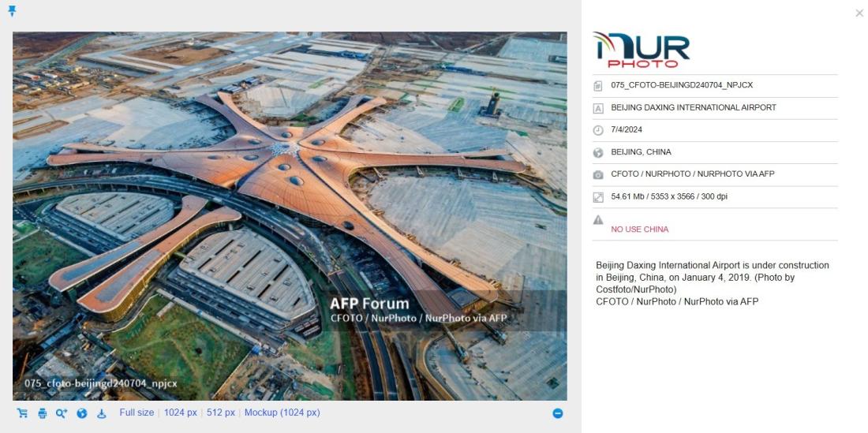Collapse the toolbar with blue minus button
The image size is (868, 433).
tap(558, 413)
